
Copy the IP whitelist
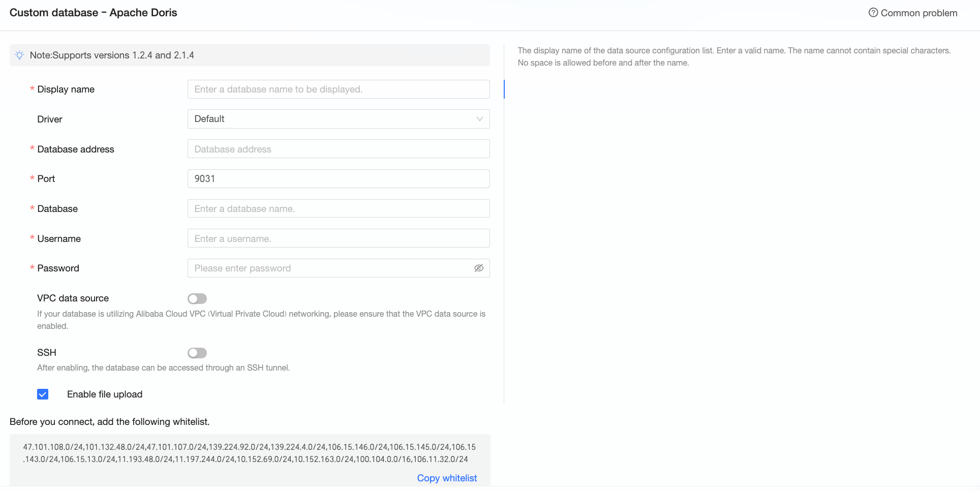pos(447,478)
